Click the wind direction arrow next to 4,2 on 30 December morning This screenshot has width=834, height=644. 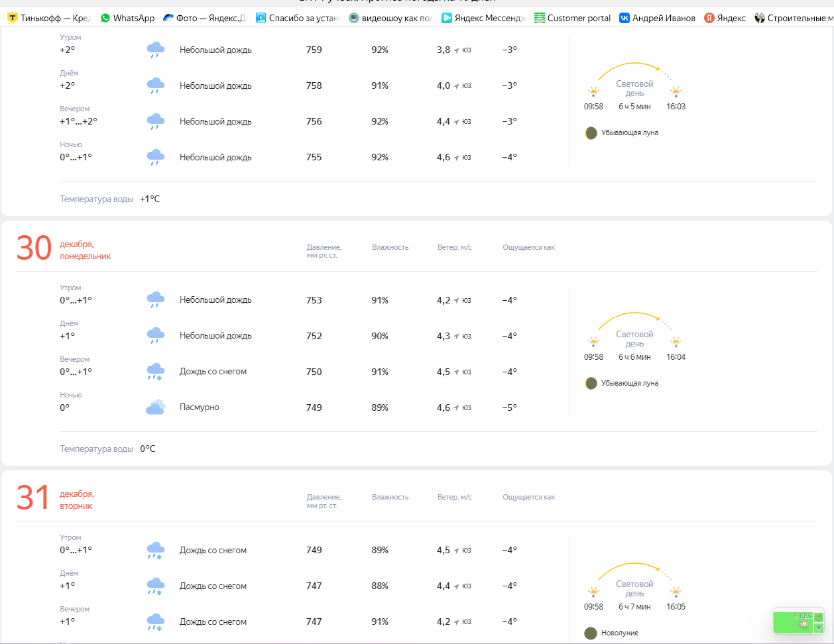(x=457, y=301)
